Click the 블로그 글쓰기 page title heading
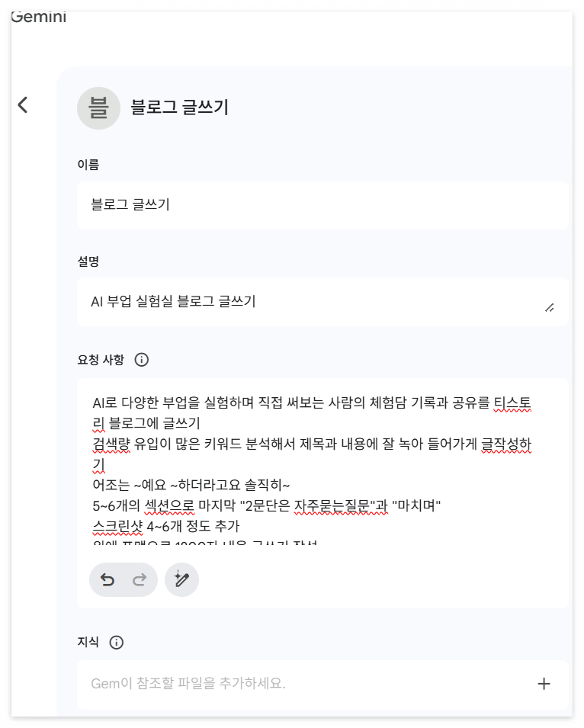The height and width of the screenshot is (728, 584). pyautogui.click(x=180, y=107)
